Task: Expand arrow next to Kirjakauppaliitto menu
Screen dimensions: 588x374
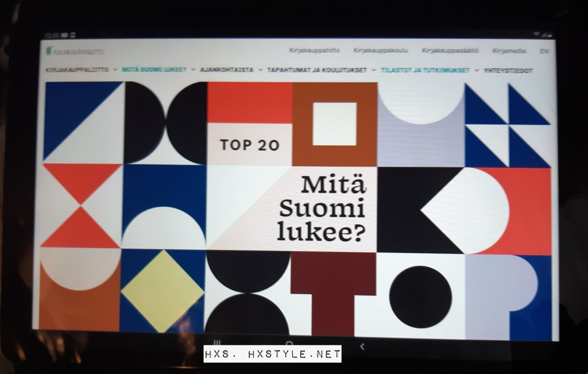Action: [116, 70]
